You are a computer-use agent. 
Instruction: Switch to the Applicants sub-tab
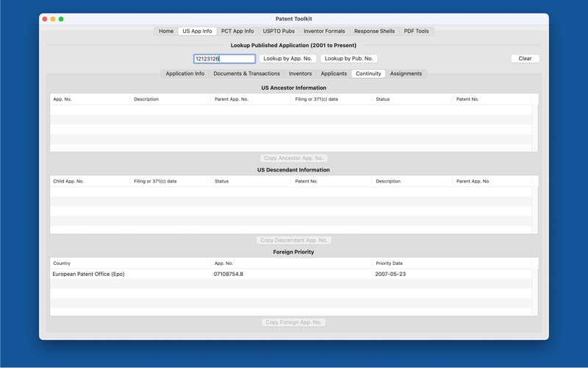(334, 74)
